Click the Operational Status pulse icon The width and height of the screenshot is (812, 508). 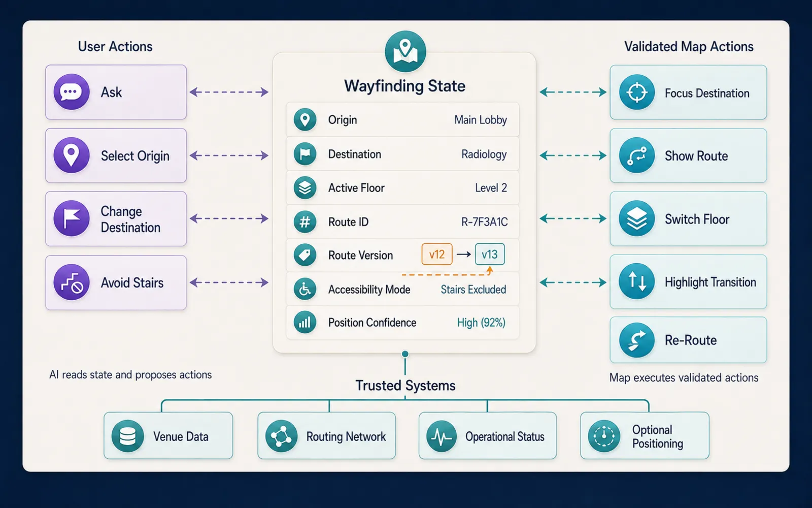[x=442, y=436]
